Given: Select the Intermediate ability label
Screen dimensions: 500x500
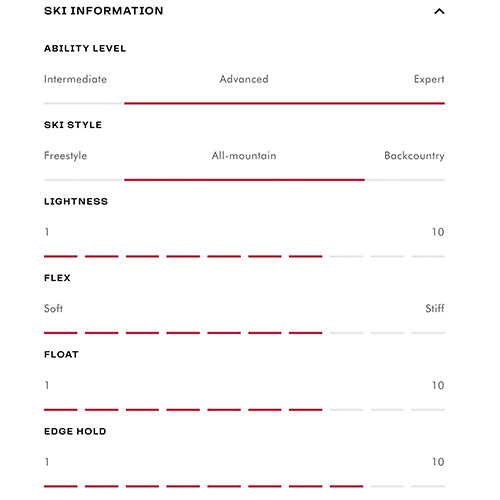Looking at the screenshot, I should point(75,79).
